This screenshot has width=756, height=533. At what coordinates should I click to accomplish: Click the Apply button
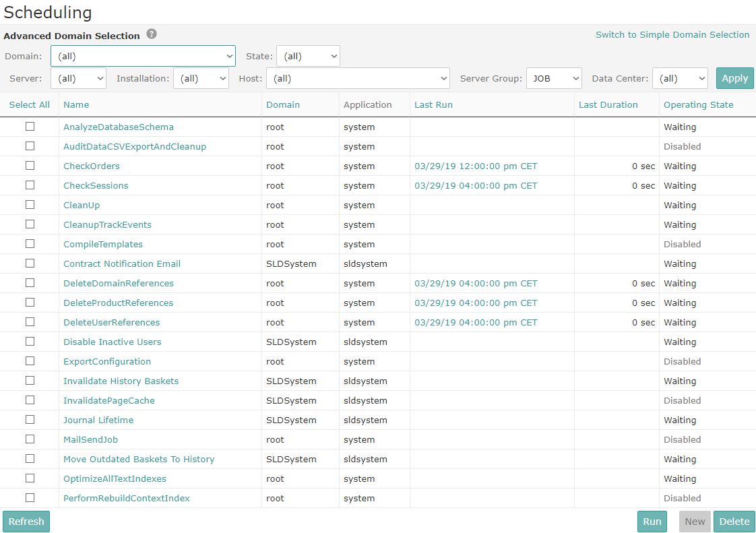(734, 77)
